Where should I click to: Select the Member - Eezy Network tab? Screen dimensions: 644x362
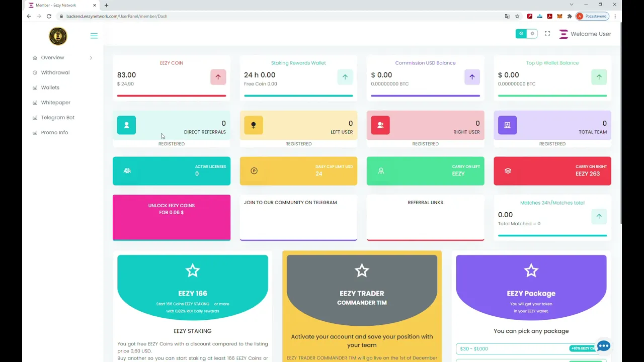click(x=61, y=5)
